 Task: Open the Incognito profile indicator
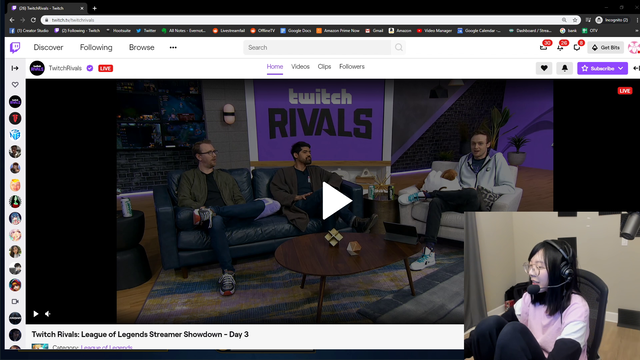(612, 20)
